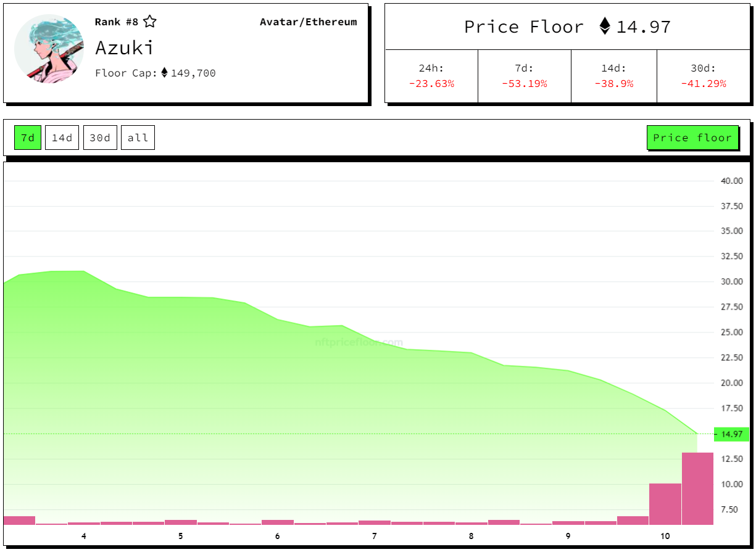
Task: Click the 24h change -23.63%
Action: click(431, 83)
